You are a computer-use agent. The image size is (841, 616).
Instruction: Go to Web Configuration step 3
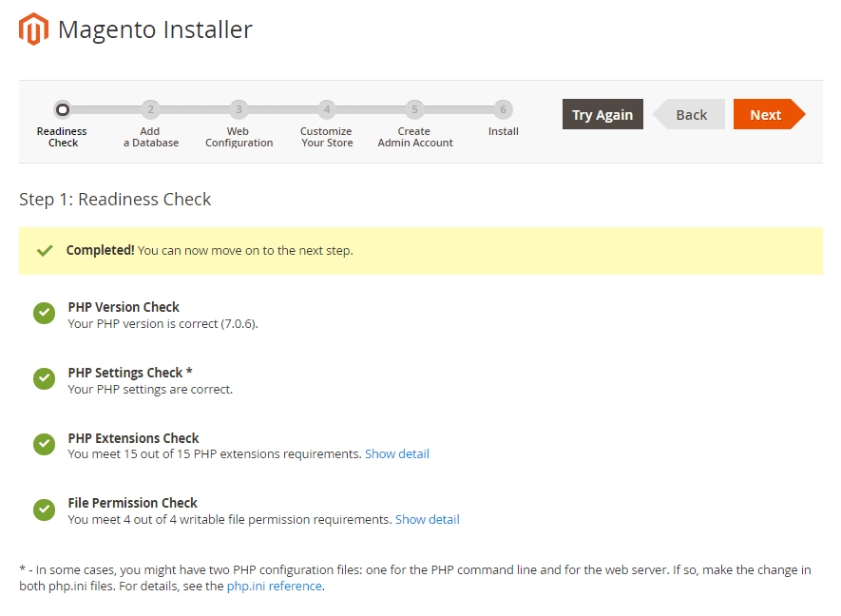[239, 109]
